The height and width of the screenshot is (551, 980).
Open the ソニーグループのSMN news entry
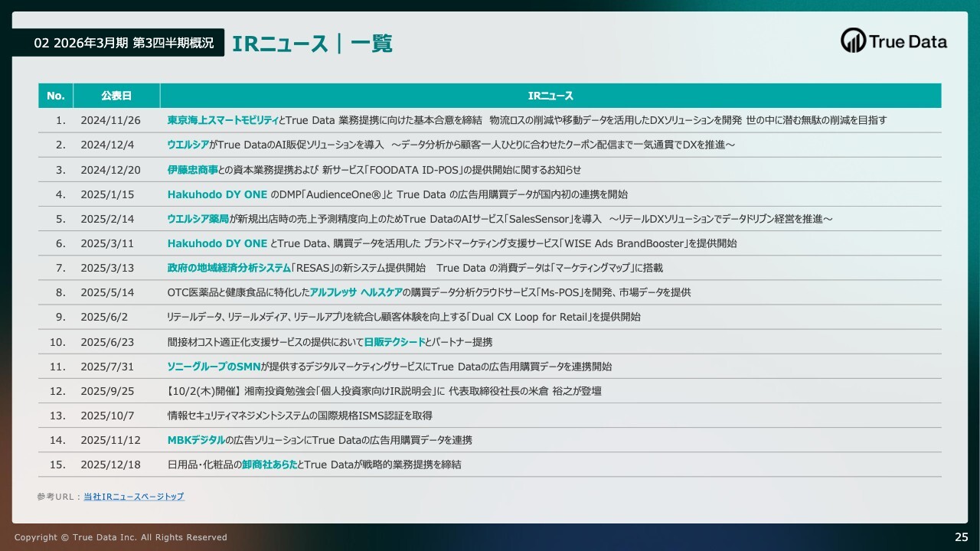[x=214, y=367]
